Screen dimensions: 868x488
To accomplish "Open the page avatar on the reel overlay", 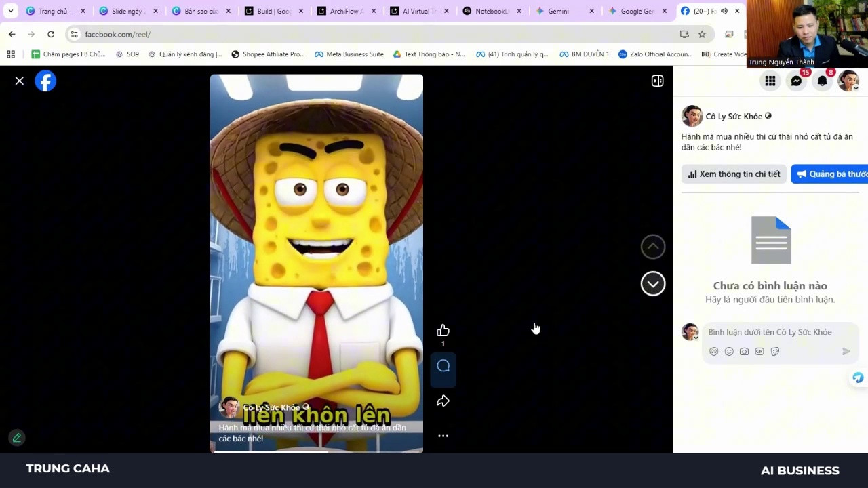I will [x=229, y=407].
